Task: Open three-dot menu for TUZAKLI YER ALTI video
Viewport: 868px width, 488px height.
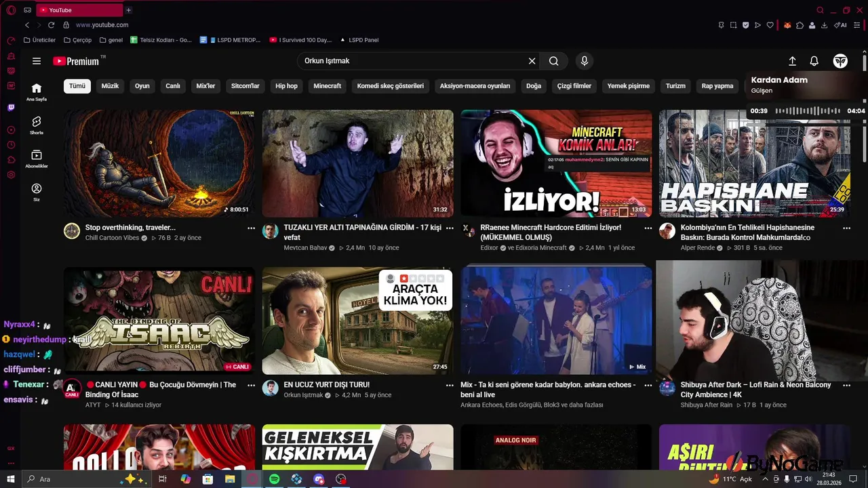Action: pos(450,228)
